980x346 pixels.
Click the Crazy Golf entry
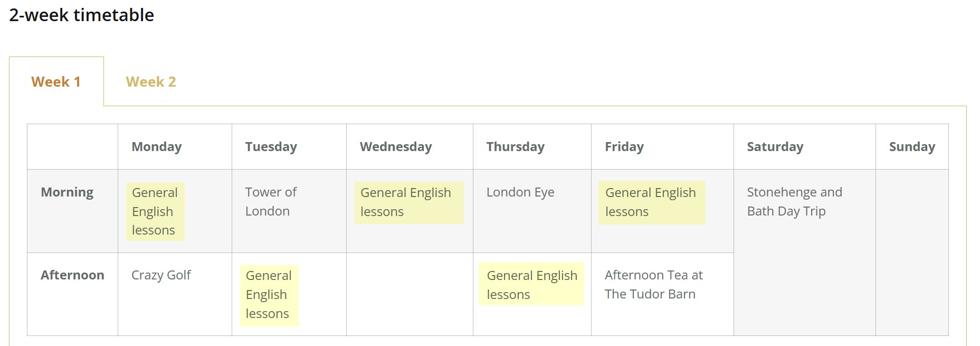click(161, 275)
